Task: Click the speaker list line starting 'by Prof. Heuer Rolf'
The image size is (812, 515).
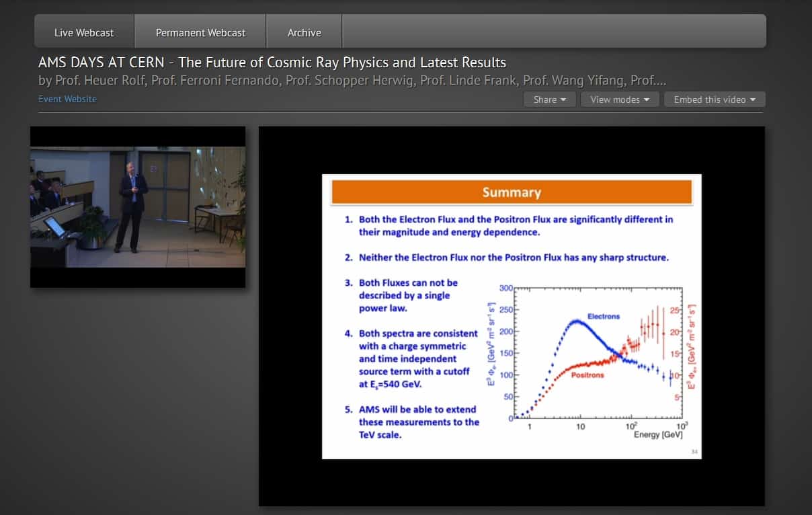Action: (x=352, y=81)
